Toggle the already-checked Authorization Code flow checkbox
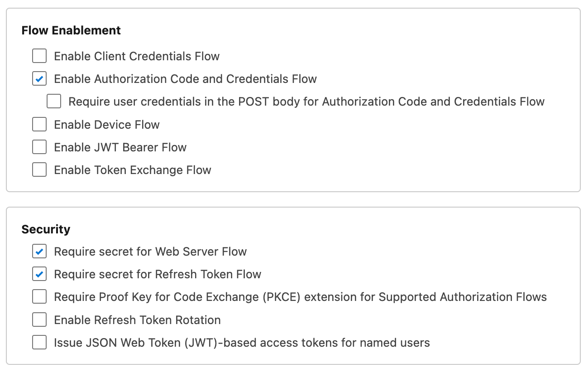Screen dimensions: 588x373 click(x=39, y=78)
